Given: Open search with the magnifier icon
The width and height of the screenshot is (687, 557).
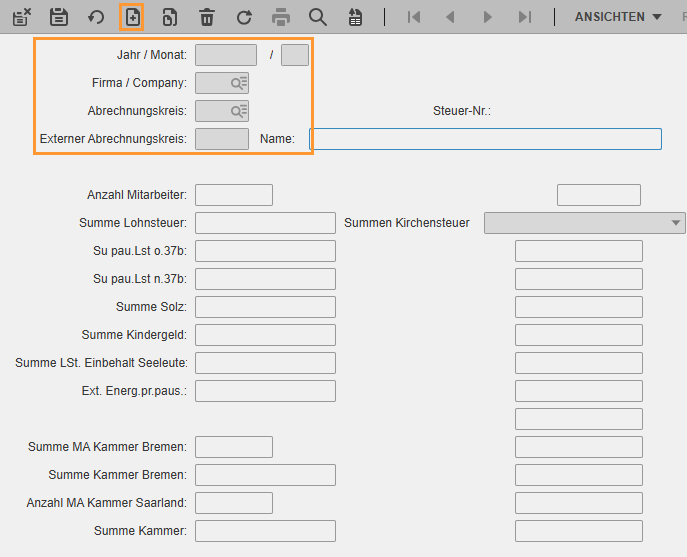Looking at the screenshot, I should tap(318, 18).
